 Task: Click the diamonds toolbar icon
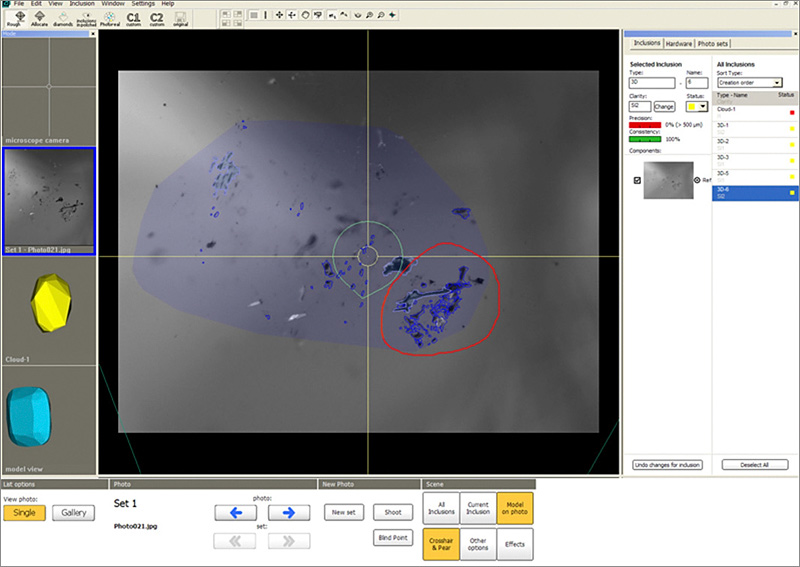[x=63, y=17]
